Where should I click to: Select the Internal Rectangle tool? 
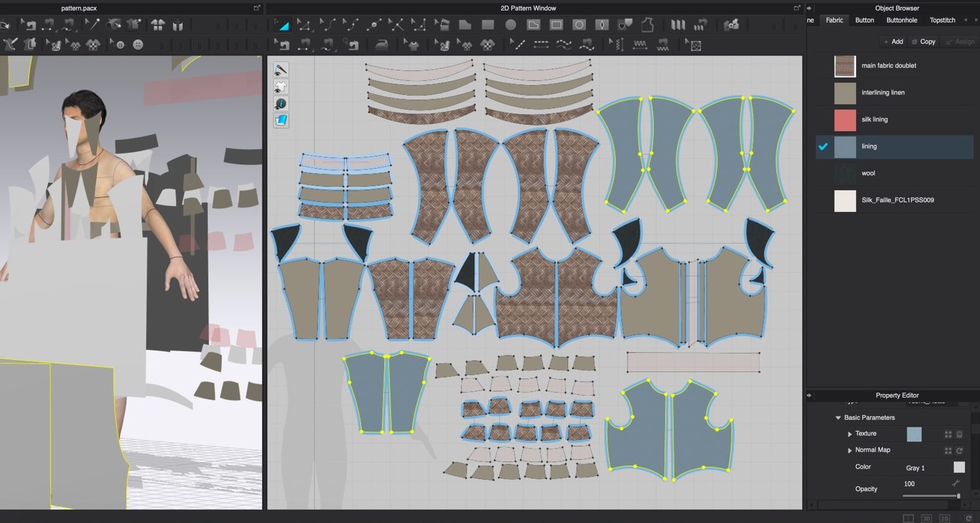557,25
